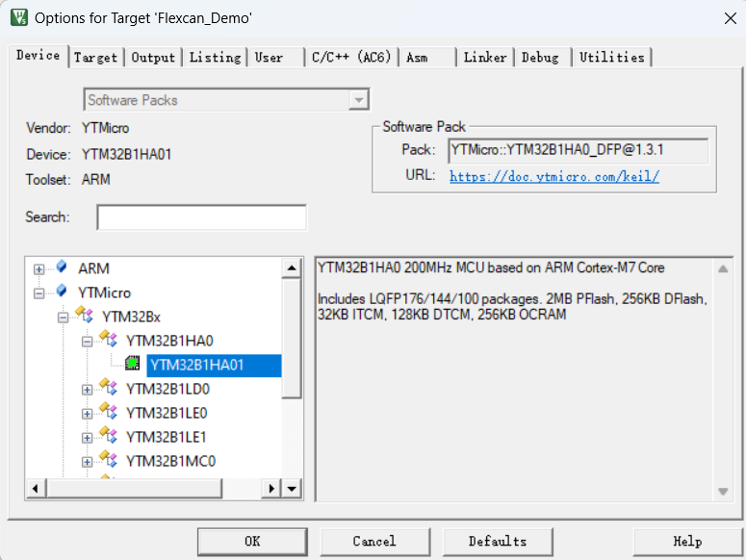Open the Utilities tab
Image resolution: width=746 pixels, height=560 pixels.
(x=612, y=58)
